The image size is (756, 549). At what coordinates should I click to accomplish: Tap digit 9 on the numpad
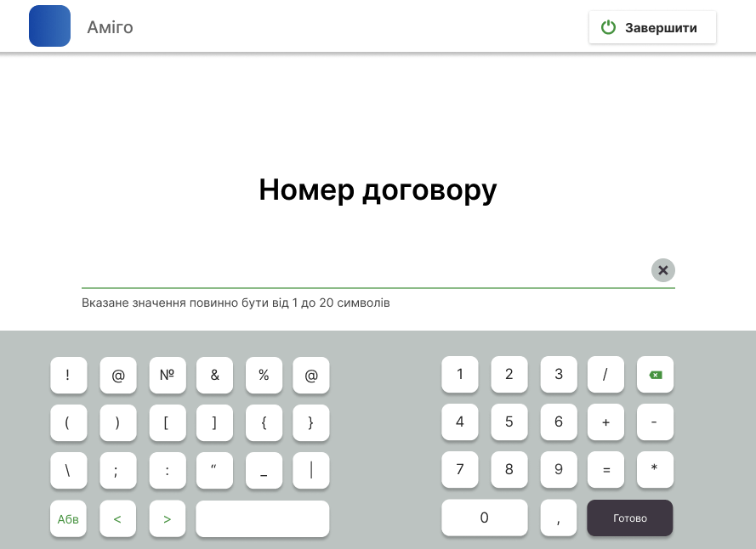(559, 469)
